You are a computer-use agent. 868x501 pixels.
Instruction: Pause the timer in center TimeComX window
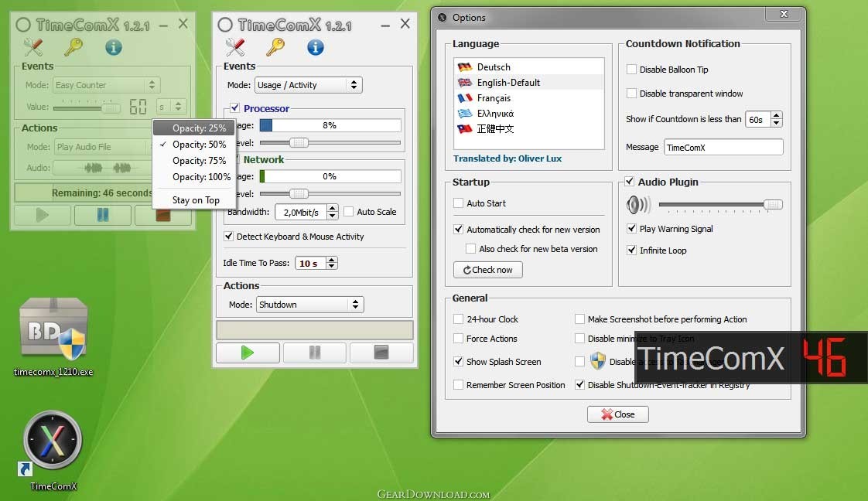tap(314, 353)
